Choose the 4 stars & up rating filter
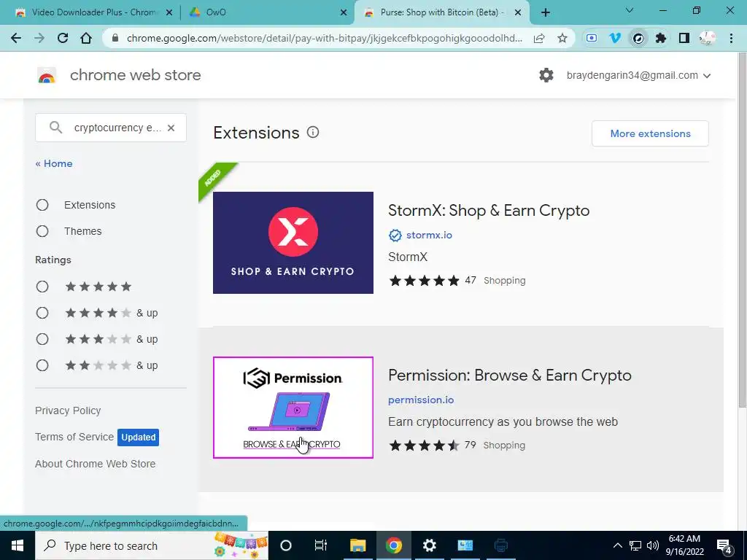 click(x=42, y=313)
